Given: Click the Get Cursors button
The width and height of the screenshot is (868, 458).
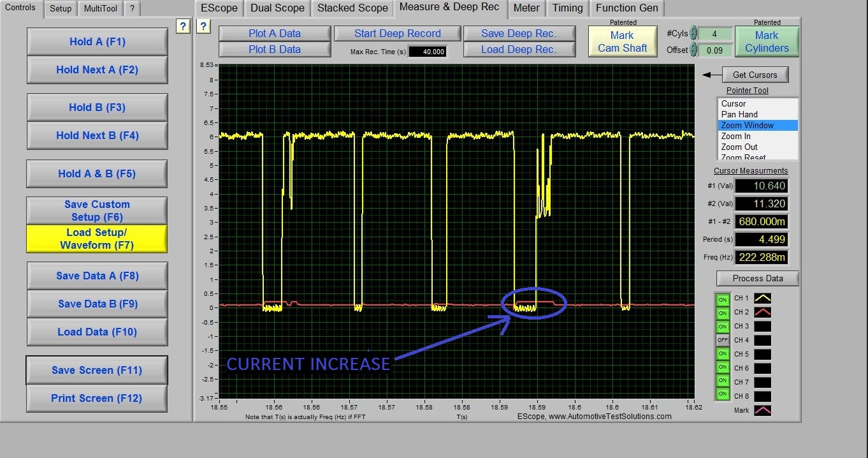Looking at the screenshot, I should tap(755, 75).
